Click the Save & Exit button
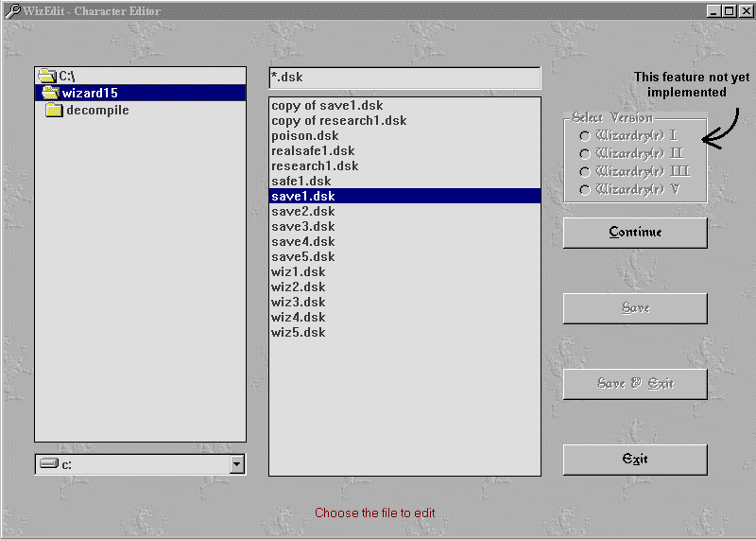Image resolution: width=756 pixels, height=539 pixels. pyautogui.click(x=635, y=384)
